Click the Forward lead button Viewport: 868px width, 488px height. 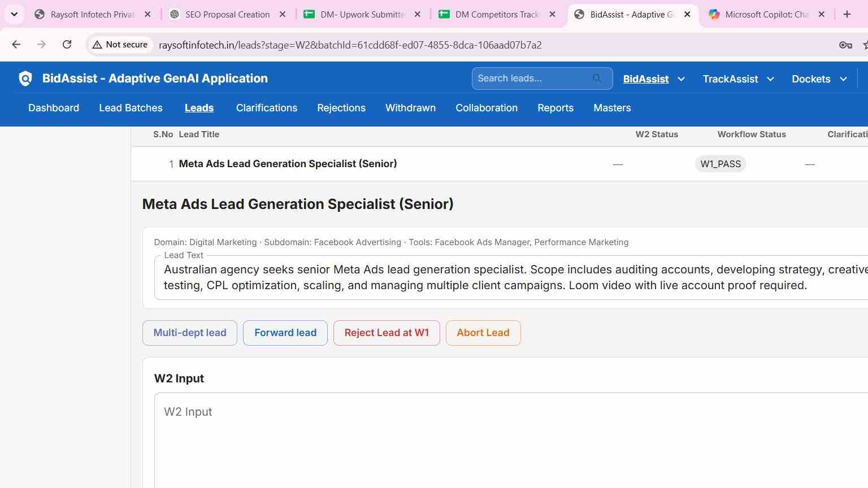click(x=285, y=333)
